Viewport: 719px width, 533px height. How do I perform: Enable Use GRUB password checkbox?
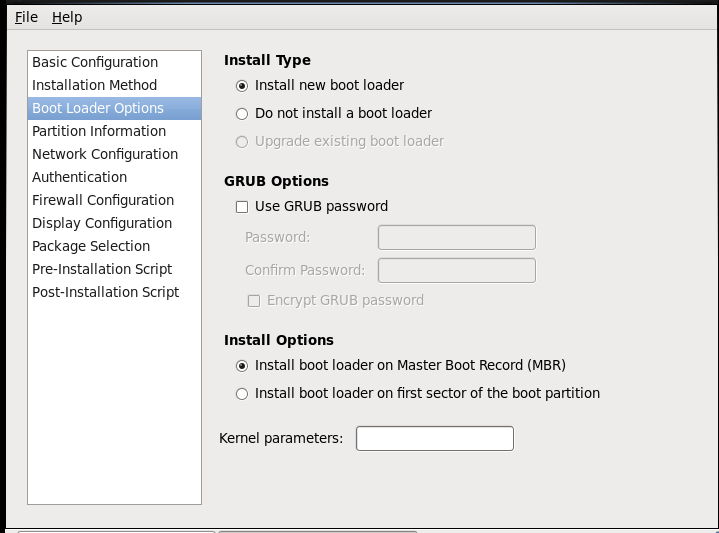[242, 207]
